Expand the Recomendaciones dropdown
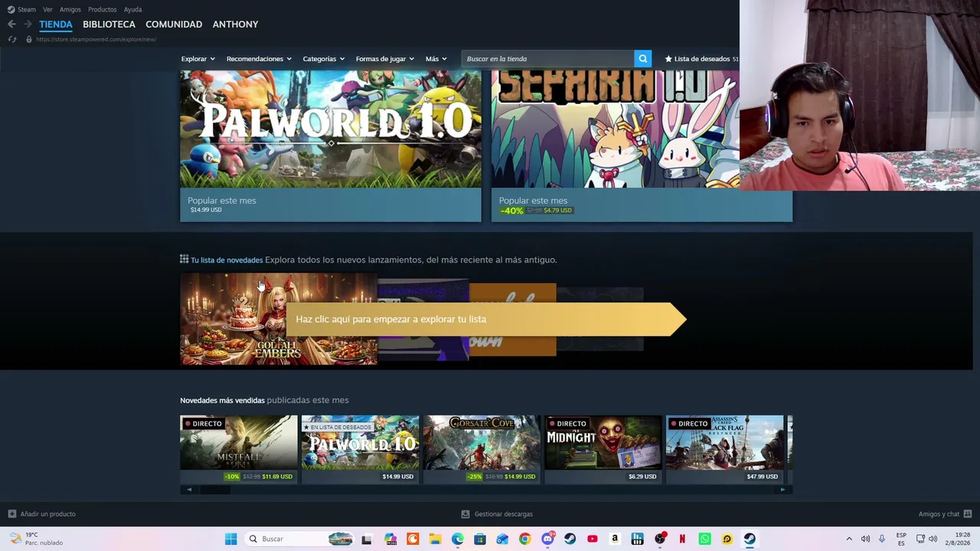Screen dimensions: 980x551 (x=259, y=59)
